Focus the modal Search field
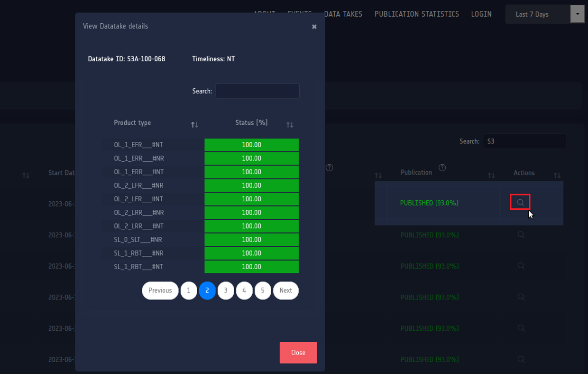Screen dimensions: 588x374 (x=257, y=91)
